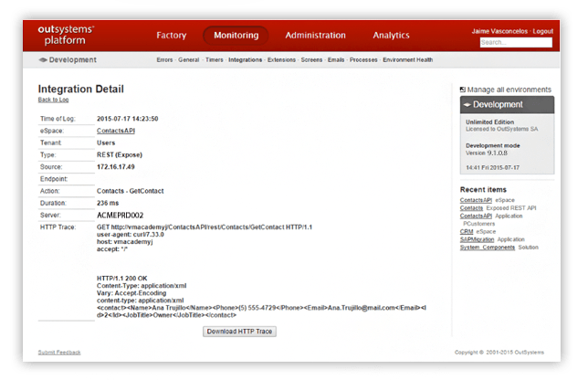The width and height of the screenshot is (588, 380).
Task: Click the Tenant value Users
Action: 106,142
